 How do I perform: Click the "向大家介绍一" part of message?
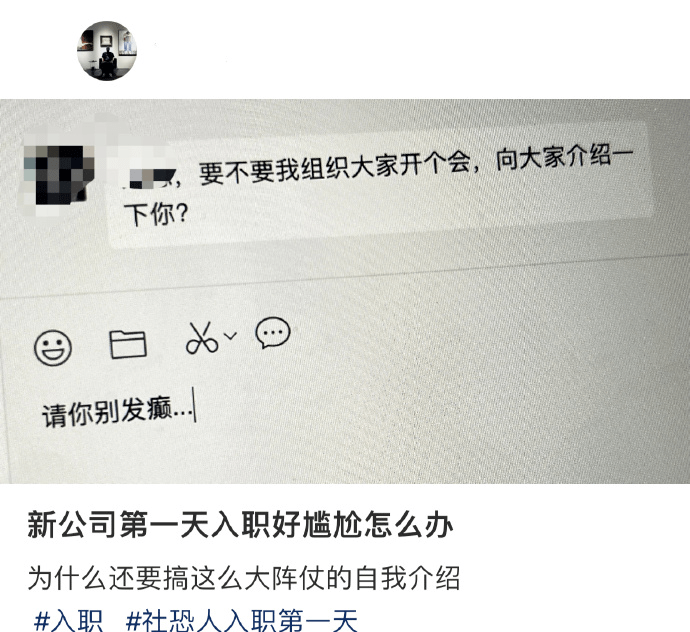[564, 158]
